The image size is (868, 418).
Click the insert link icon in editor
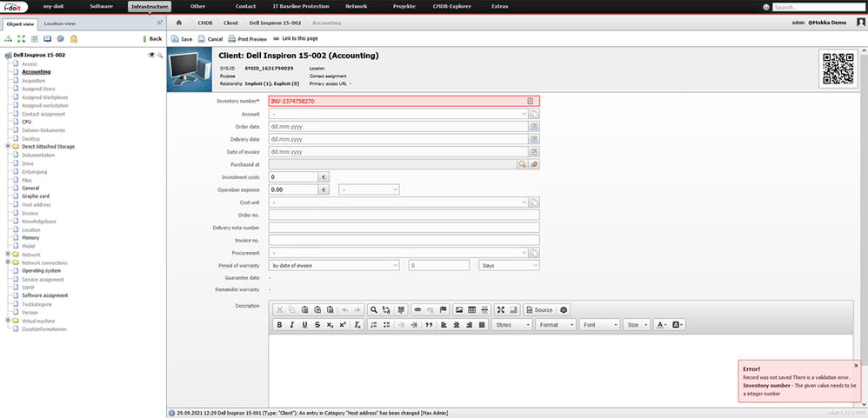[x=418, y=309]
